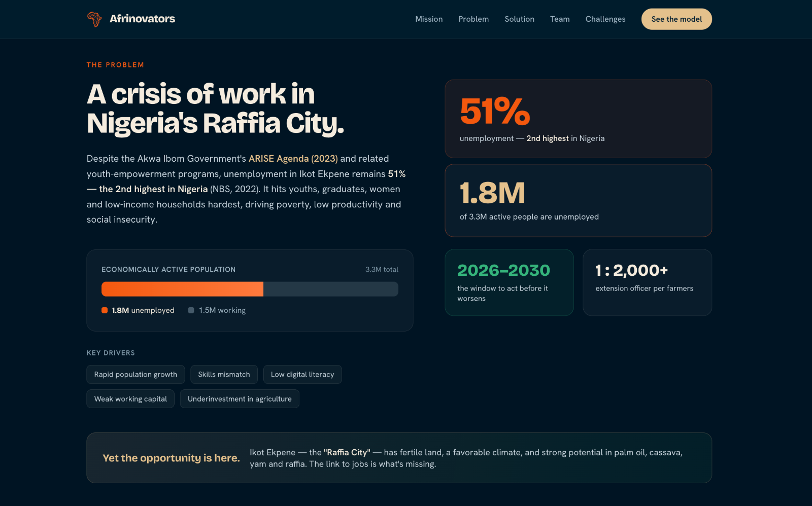Click the grey 1.5M working legend swatch

191,310
